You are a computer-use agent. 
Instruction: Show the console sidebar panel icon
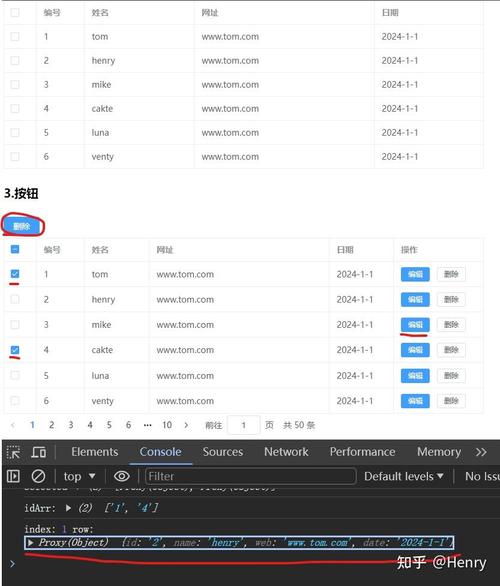tap(13, 476)
